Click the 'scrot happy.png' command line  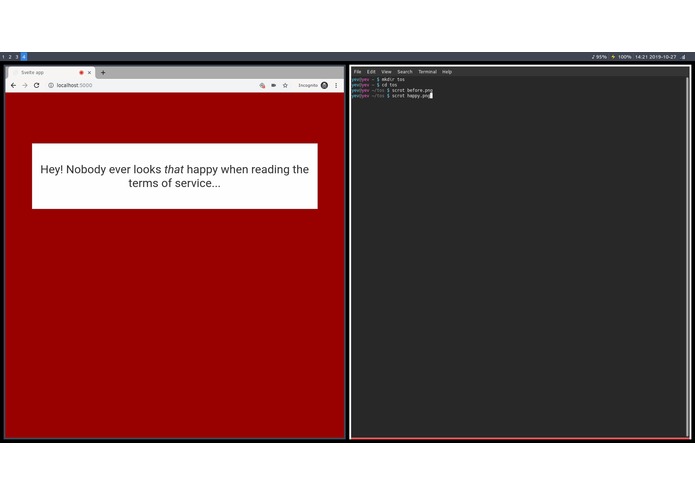(391, 96)
